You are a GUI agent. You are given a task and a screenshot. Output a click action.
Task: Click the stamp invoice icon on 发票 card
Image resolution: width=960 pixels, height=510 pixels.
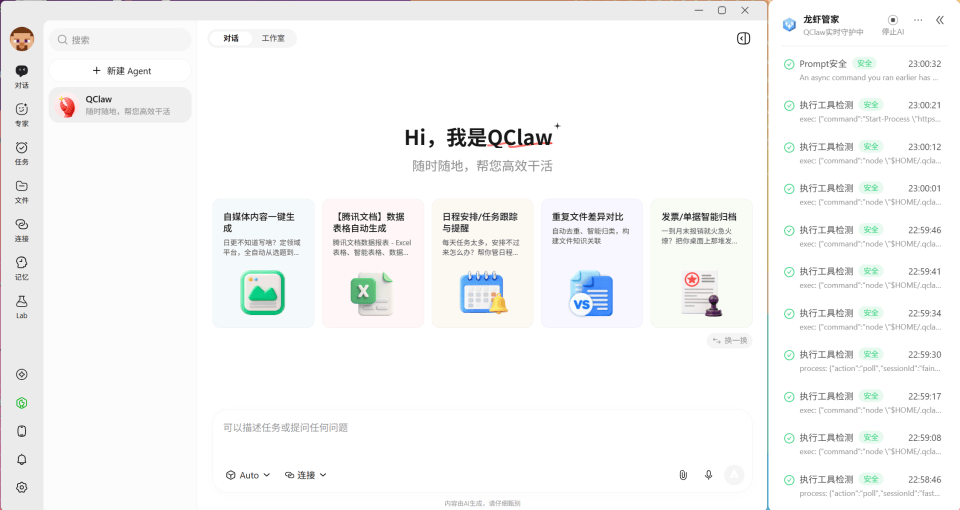click(x=702, y=294)
